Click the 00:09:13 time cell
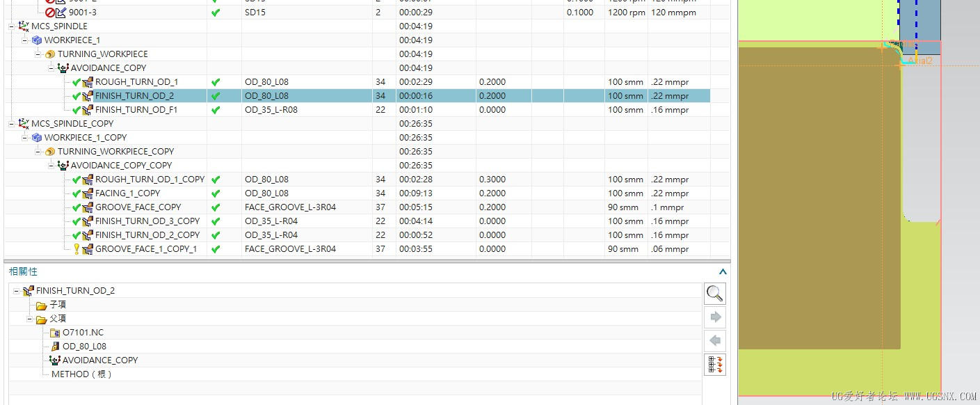 point(416,193)
